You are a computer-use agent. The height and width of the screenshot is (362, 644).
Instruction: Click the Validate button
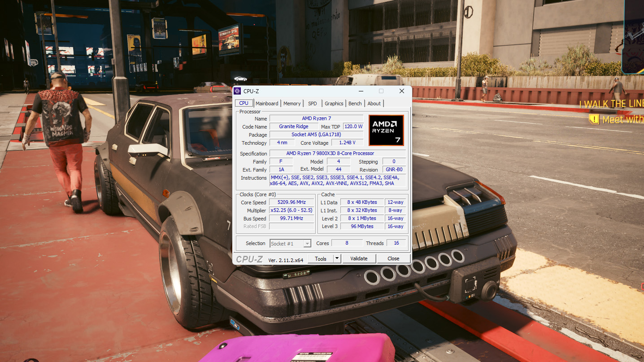pyautogui.click(x=359, y=259)
